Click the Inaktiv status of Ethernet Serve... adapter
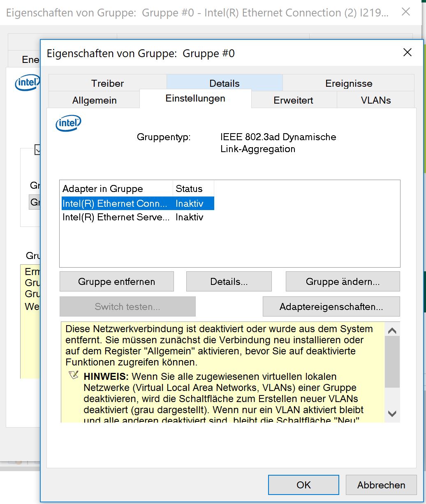 pos(189,217)
